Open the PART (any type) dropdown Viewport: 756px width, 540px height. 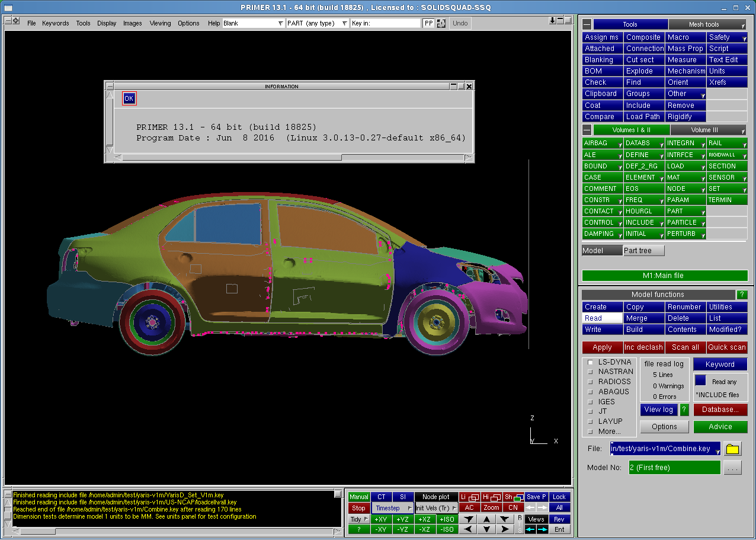tap(318, 23)
